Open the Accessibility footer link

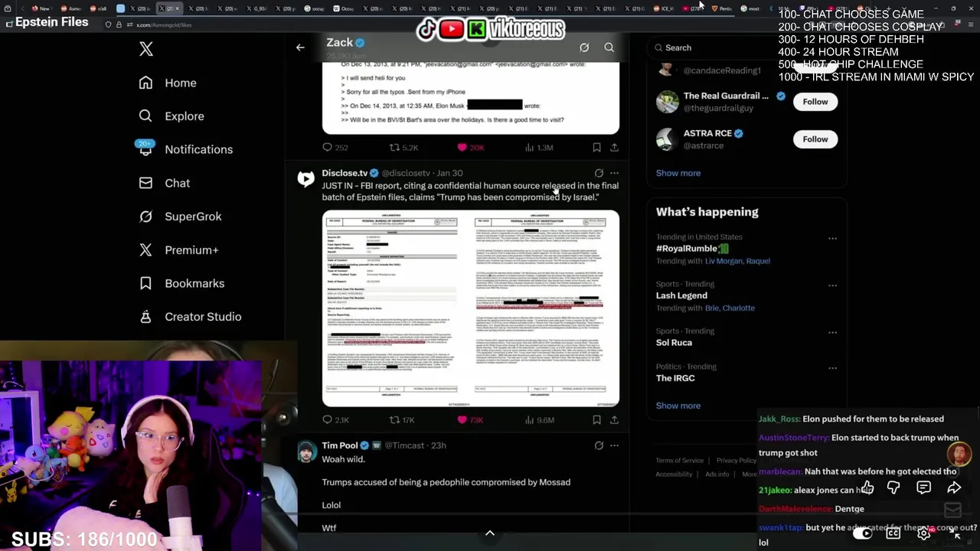(674, 474)
